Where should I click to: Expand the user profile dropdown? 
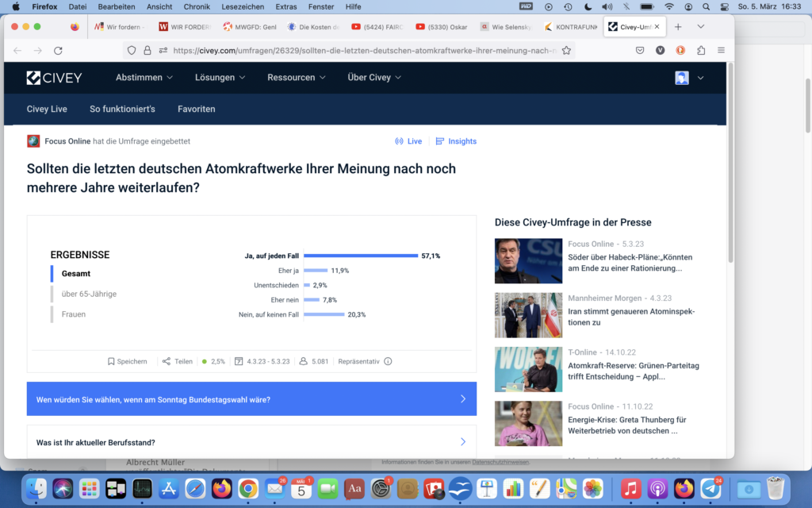click(689, 78)
